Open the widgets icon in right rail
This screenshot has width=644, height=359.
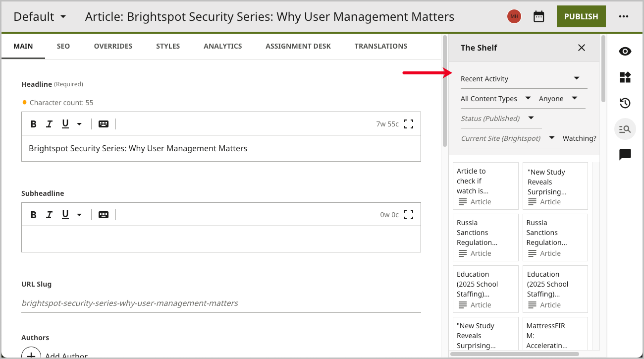625,77
